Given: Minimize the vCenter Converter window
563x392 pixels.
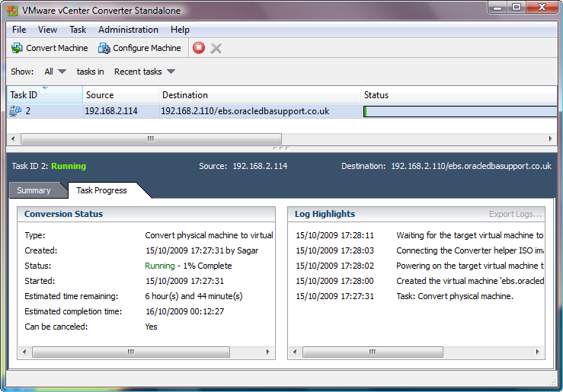Looking at the screenshot, I should coord(497,7).
